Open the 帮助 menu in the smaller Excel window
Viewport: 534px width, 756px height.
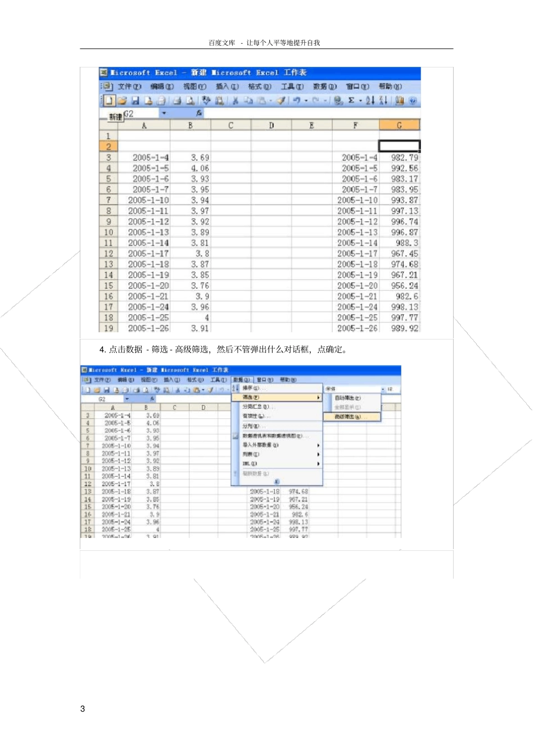pyautogui.click(x=288, y=380)
